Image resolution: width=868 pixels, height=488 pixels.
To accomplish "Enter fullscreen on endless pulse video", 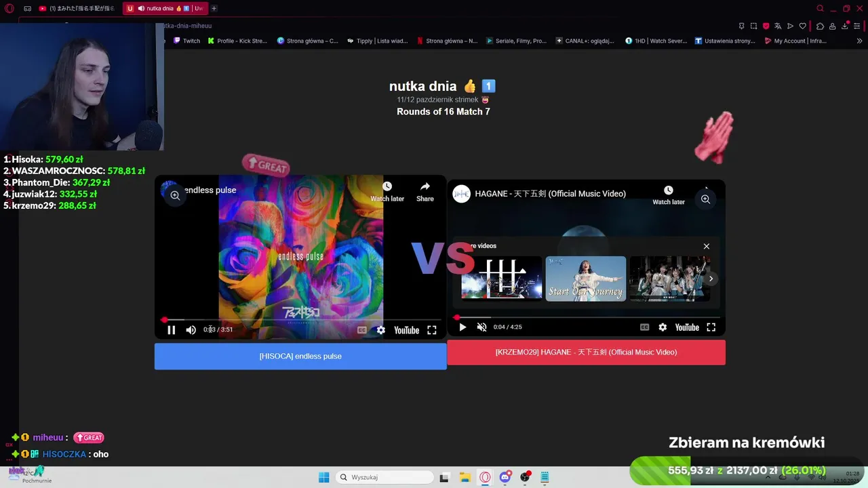I will tap(432, 330).
